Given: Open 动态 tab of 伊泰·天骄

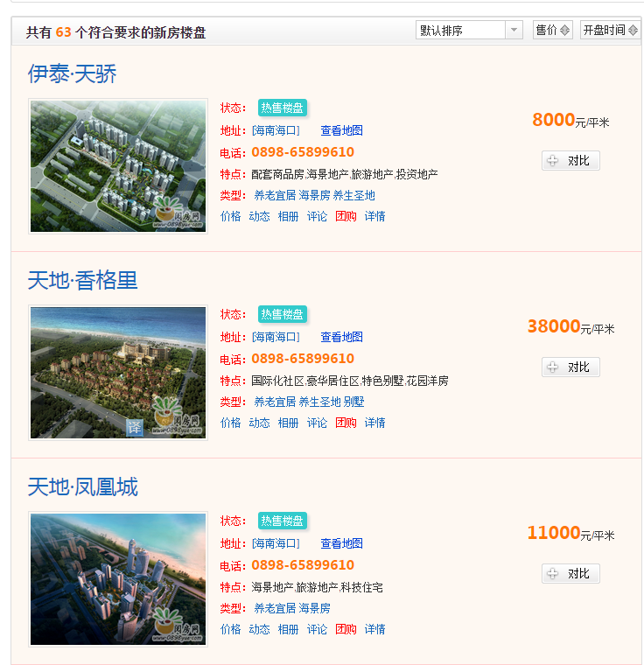Looking at the screenshot, I should click(x=260, y=216).
